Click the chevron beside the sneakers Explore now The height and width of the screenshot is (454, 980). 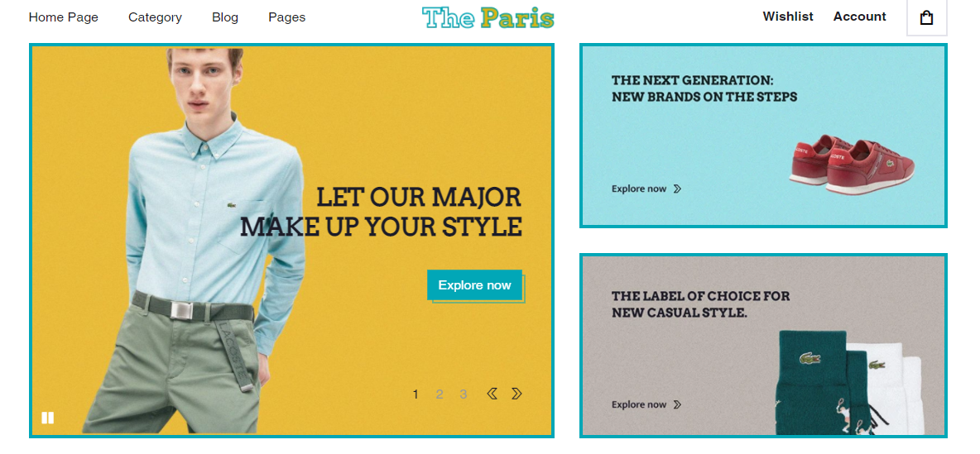678,189
